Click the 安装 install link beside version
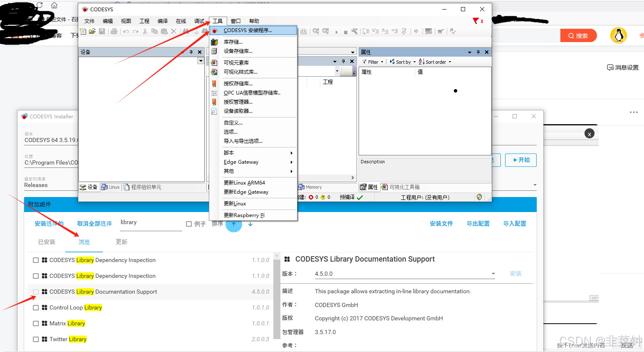The width and height of the screenshot is (644, 352). (x=515, y=274)
